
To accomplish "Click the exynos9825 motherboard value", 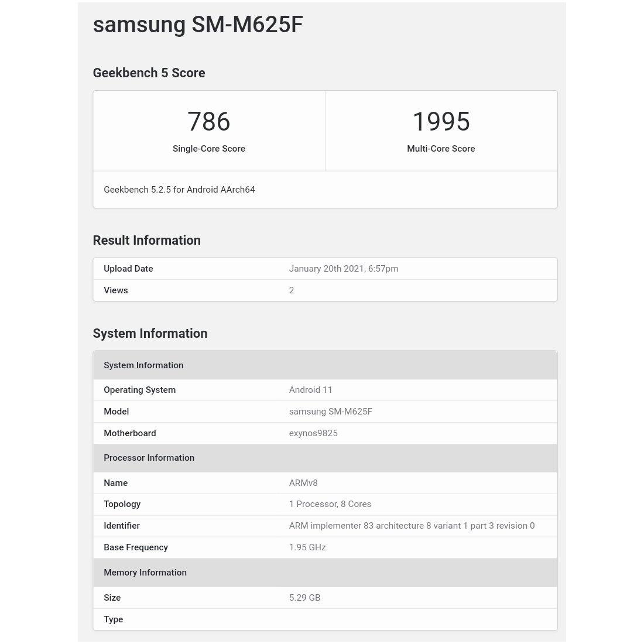I will pyautogui.click(x=313, y=433).
